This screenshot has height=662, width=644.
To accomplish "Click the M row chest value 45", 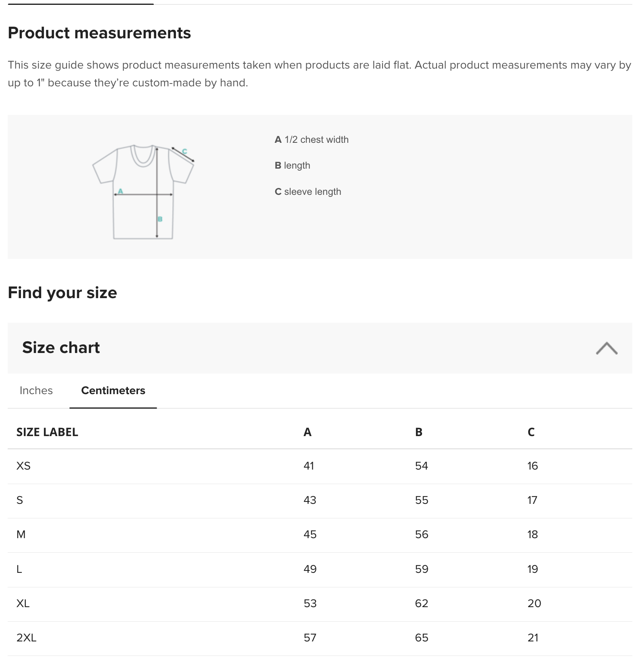I will tap(310, 535).
